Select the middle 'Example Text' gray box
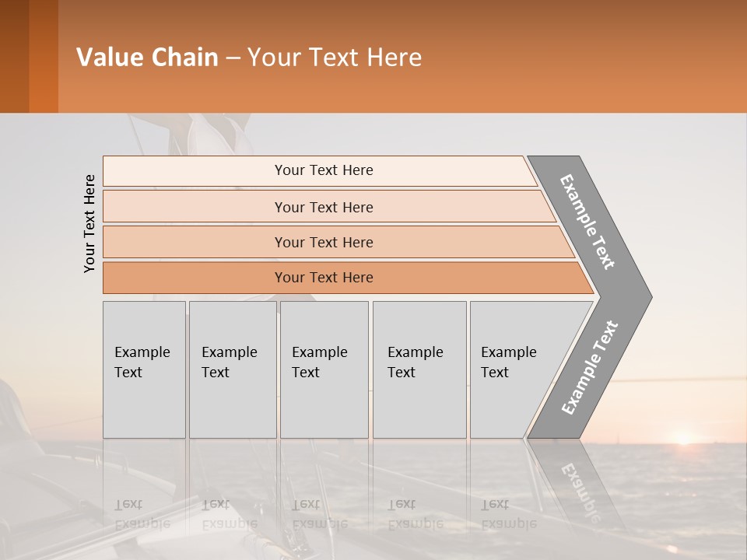Viewport: 747px width, 560px height. pyautogui.click(x=324, y=369)
